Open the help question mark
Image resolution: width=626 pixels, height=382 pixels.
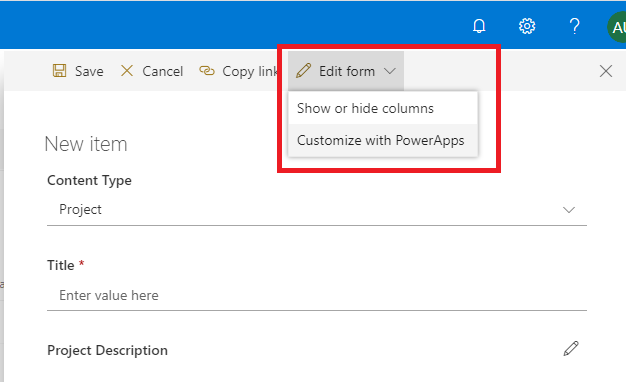click(574, 26)
